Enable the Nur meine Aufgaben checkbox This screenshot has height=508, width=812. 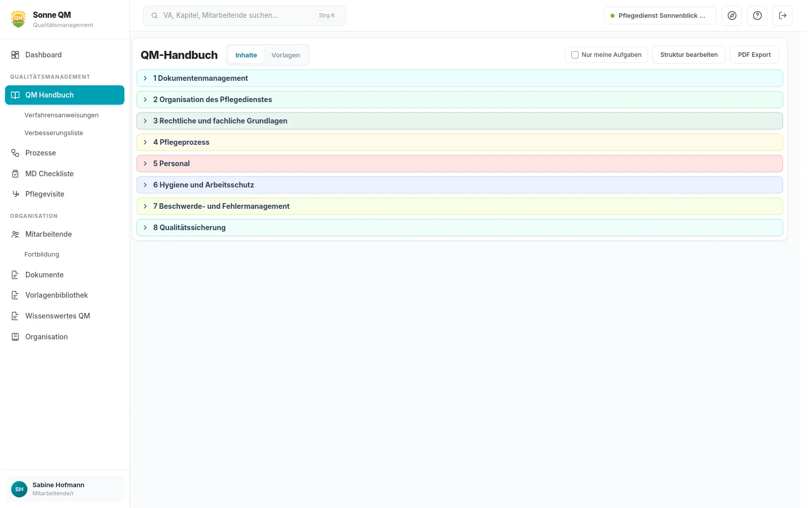click(575, 55)
